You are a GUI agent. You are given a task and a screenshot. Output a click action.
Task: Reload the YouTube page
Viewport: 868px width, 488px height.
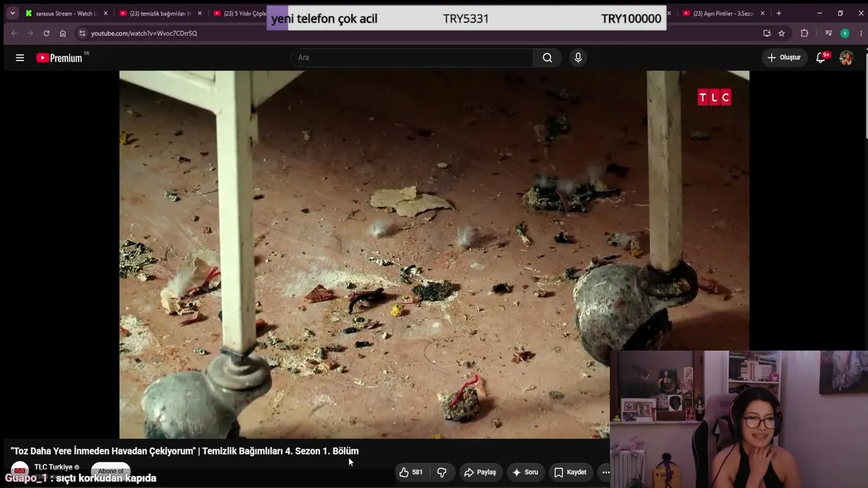(46, 33)
